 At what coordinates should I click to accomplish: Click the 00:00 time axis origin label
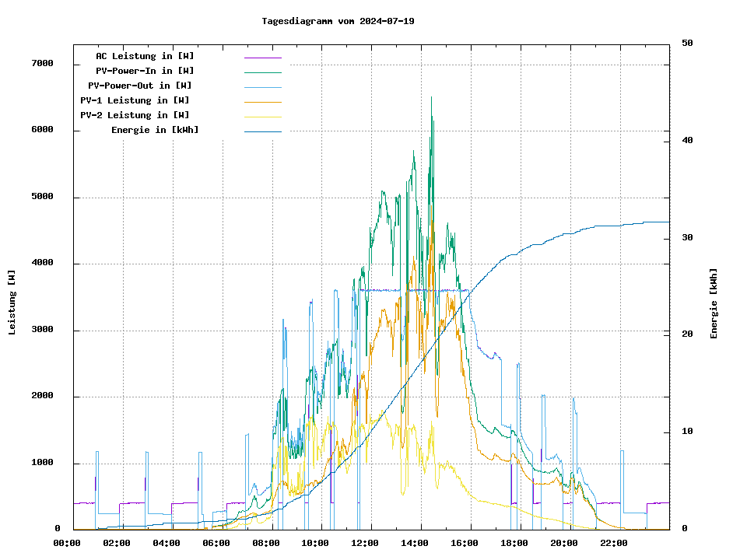pyautogui.click(x=67, y=543)
